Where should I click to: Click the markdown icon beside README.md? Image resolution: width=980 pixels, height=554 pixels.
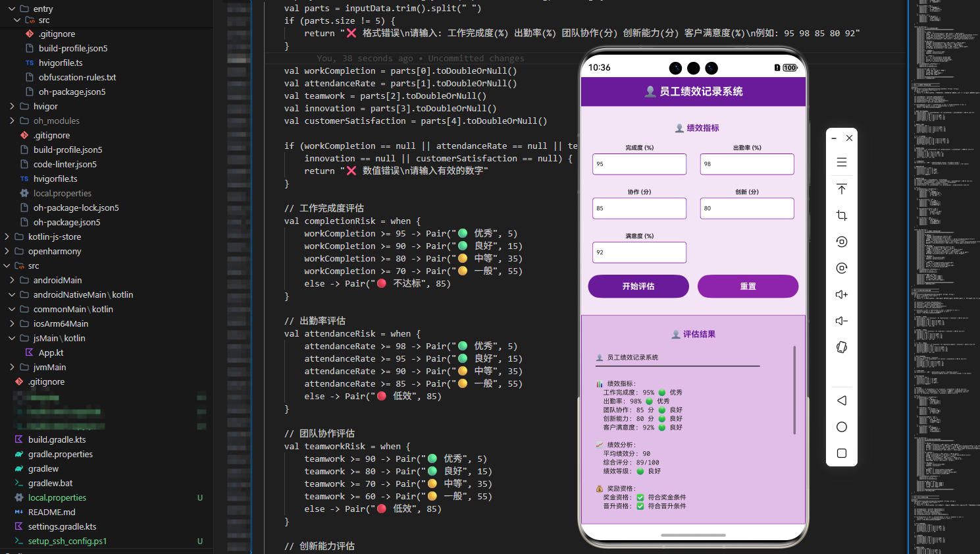pyautogui.click(x=19, y=512)
